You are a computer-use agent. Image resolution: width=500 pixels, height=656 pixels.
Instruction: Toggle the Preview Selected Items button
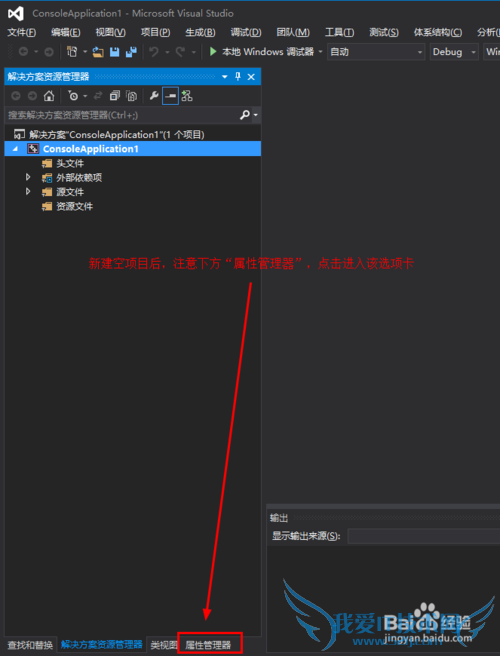coord(170,96)
